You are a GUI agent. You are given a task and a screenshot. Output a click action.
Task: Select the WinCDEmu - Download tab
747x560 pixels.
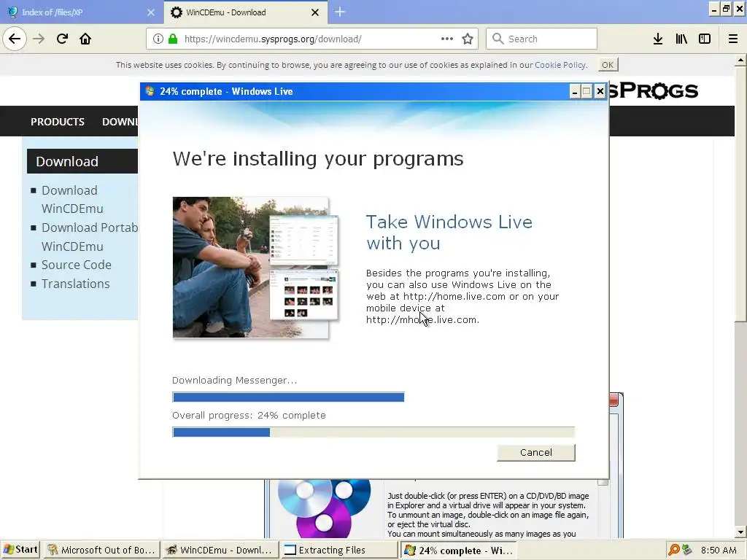[x=245, y=12]
